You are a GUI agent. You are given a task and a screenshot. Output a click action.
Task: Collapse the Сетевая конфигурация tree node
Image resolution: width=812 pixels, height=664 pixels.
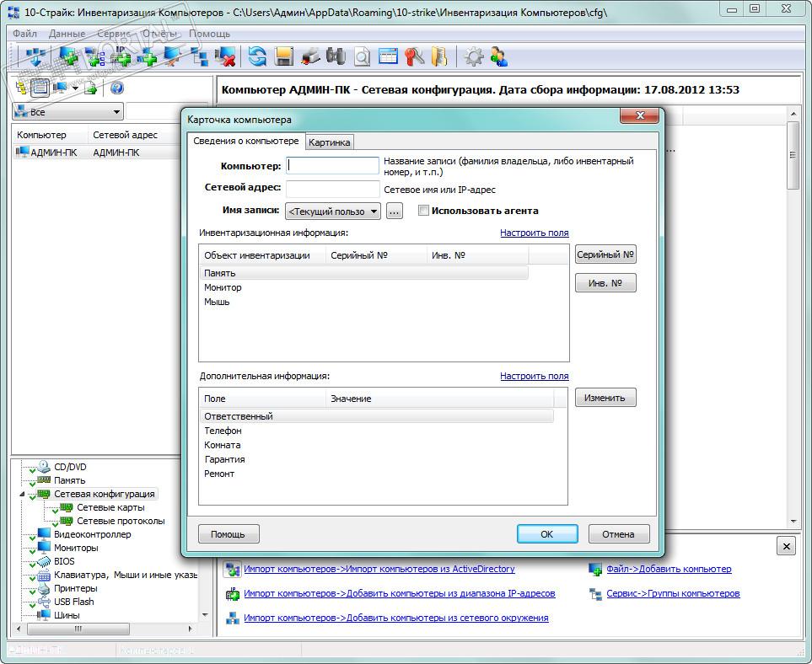[x=22, y=495]
